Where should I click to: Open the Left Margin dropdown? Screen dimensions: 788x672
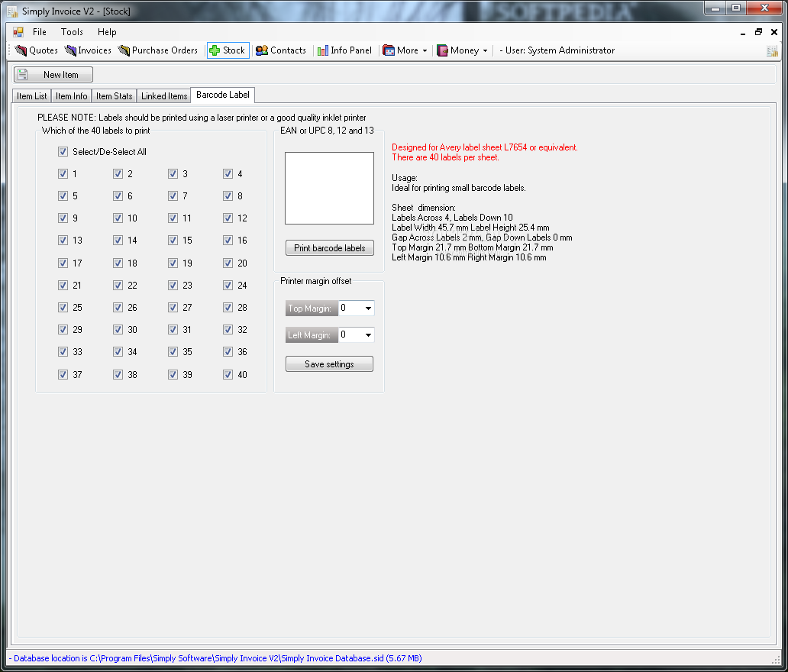[368, 334]
